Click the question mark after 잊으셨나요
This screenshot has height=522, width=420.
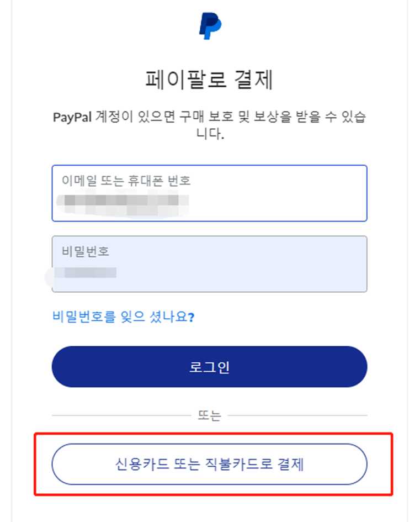(191, 317)
